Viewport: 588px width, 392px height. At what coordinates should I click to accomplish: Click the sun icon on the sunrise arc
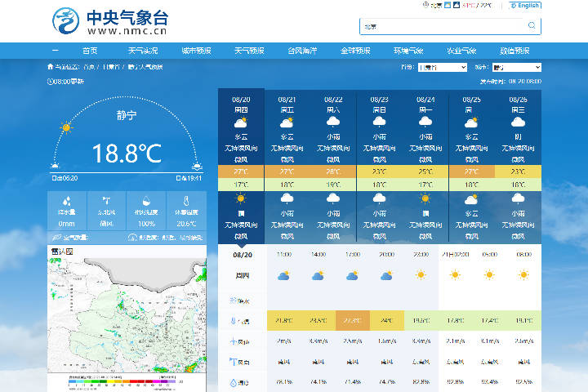pyautogui.click(x=66, y=127)
